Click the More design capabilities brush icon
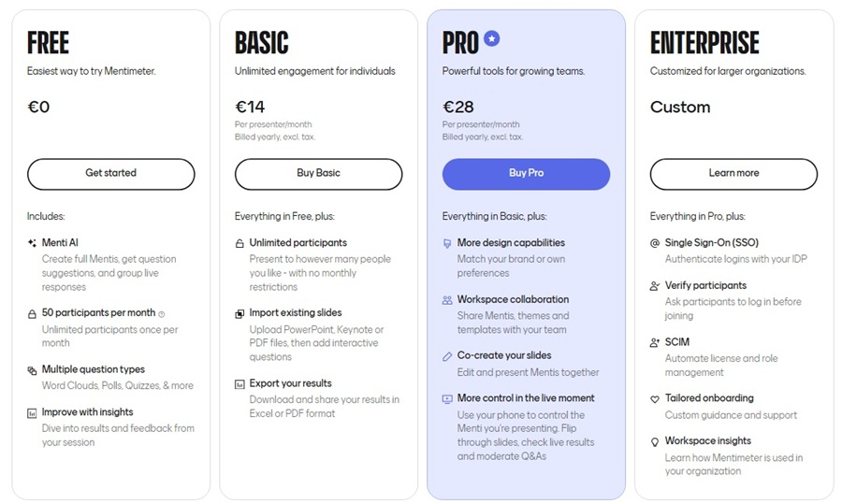 447,244
